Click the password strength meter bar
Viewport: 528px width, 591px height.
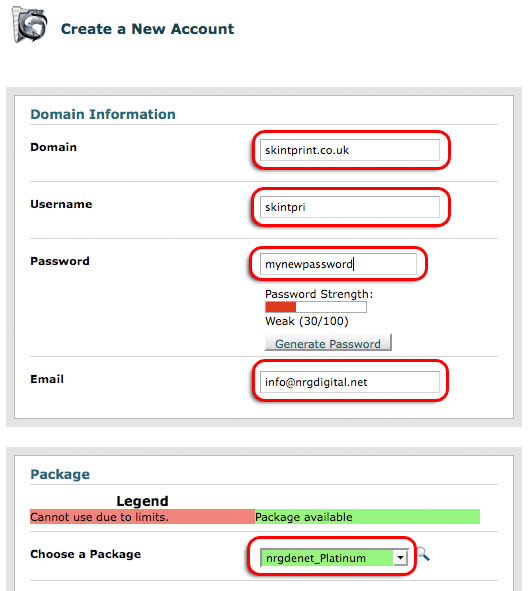[316, 307]
